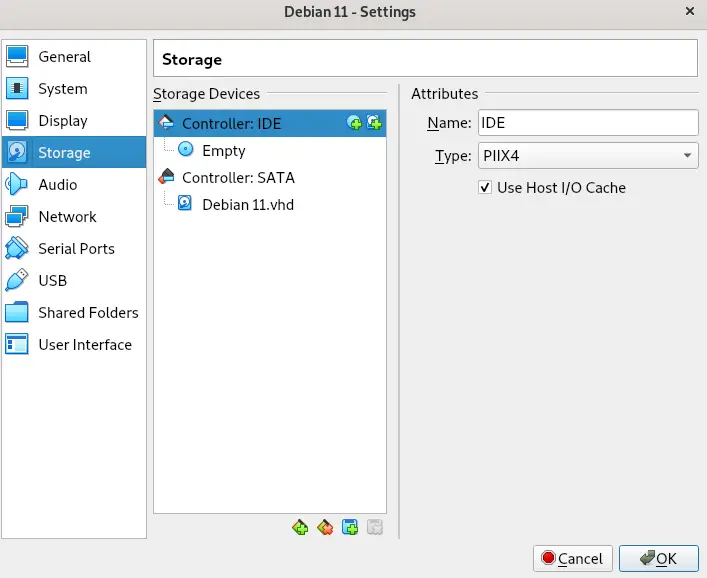Add hard disk to IDE controller
Image resolution: width=707 pixels, height=578 pixels.
(374, 123)
